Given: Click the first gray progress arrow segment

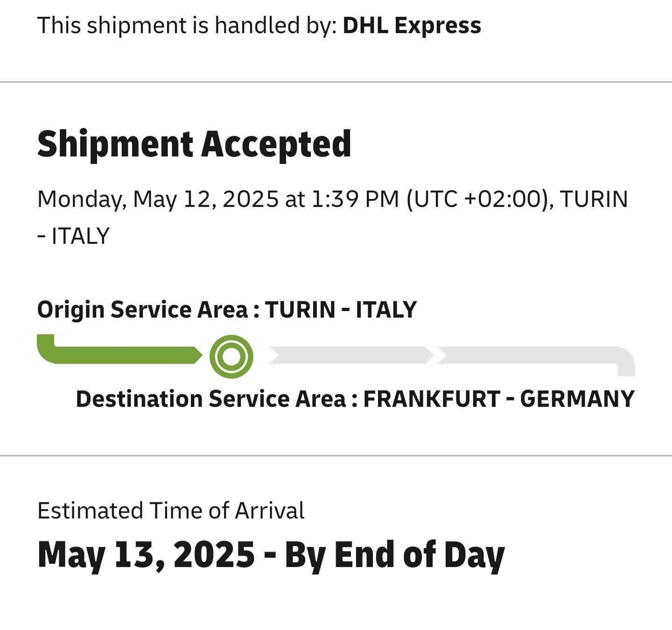Looking at the screenshot, I should (x=351, y=355).
